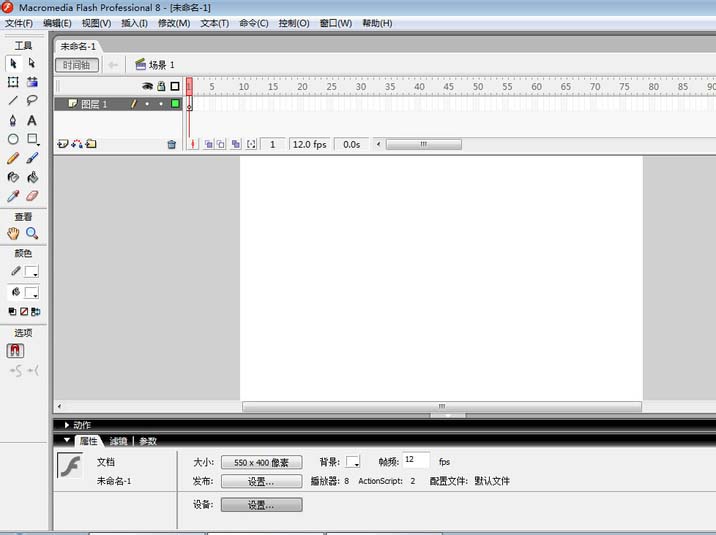The height and width of the screenshot is (535, 716).
Task: Switch to the 滤镜 tab
Action: (118, 441)
